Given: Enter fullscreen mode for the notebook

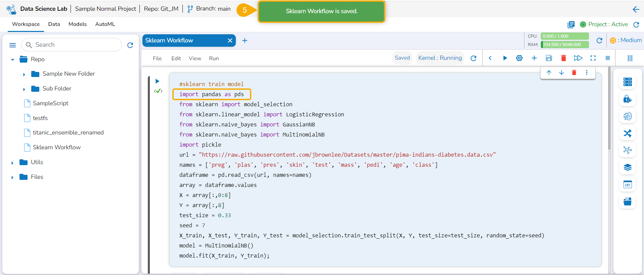Looking at the screenshot, I should coord(593,58).
